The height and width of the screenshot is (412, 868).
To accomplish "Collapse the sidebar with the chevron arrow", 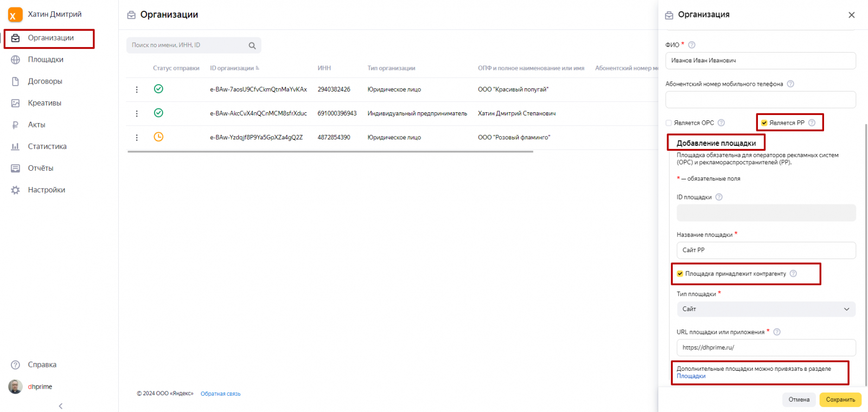I will pyautogui.click(x=60, y=406).
